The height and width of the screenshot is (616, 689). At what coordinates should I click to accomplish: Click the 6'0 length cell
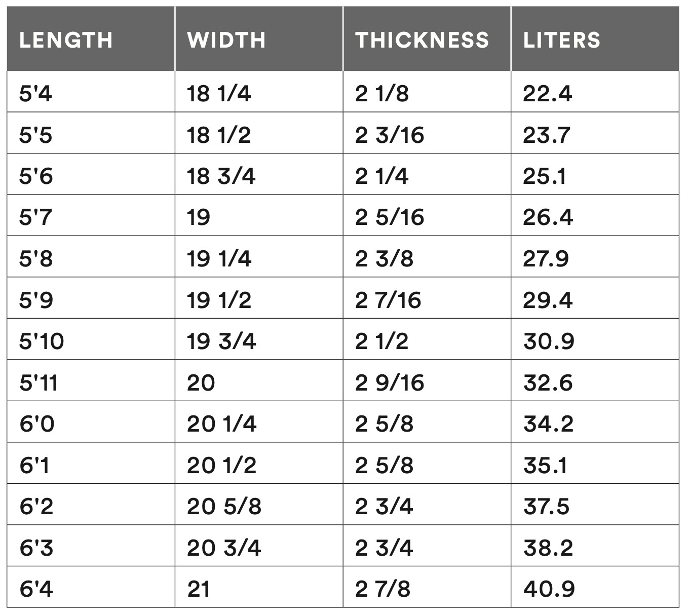coord(36,424)
